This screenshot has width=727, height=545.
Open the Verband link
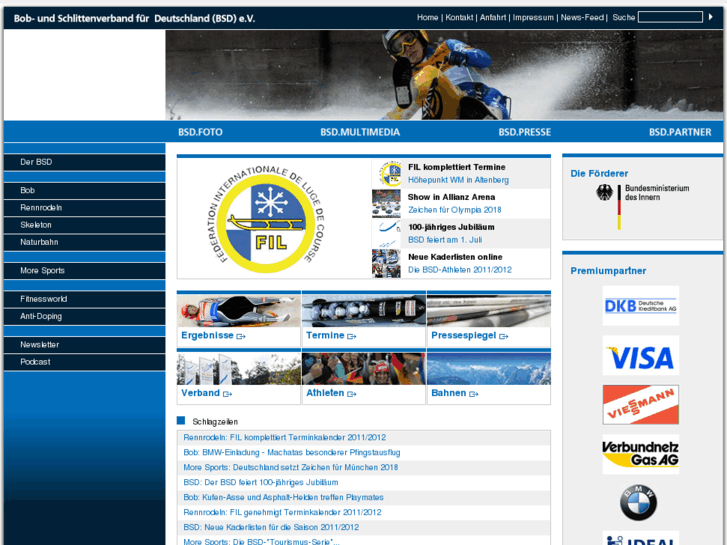click(200, 393)
